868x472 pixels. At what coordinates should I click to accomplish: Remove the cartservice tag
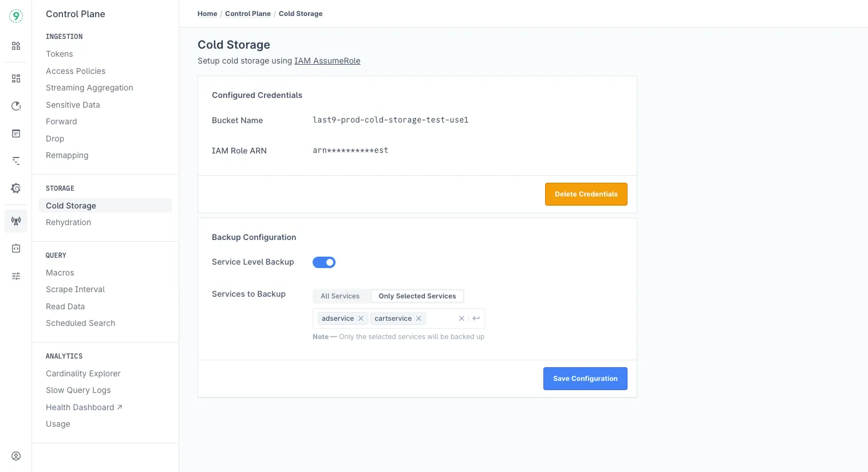click(x=419, y=318)
